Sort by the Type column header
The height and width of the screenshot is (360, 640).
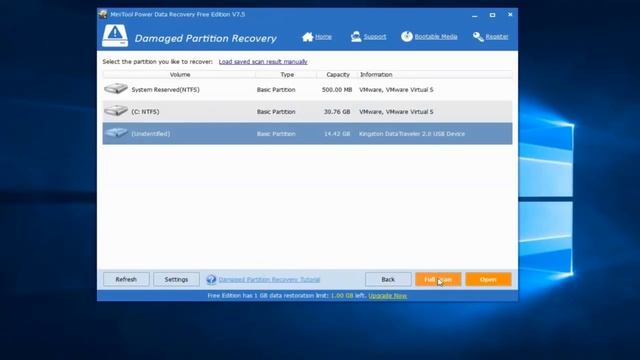287,75
